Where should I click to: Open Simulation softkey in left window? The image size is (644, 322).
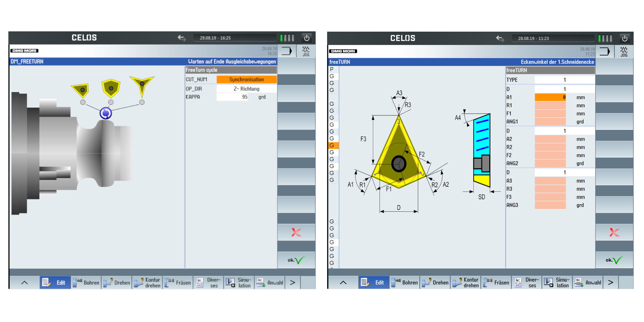[239, 283]
